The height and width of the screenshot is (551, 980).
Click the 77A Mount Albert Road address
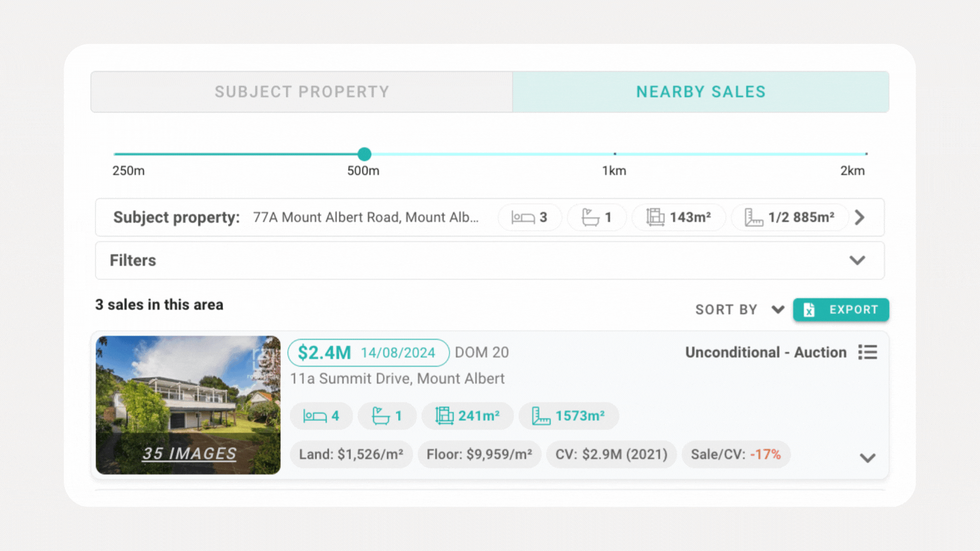tap(366, 217)
